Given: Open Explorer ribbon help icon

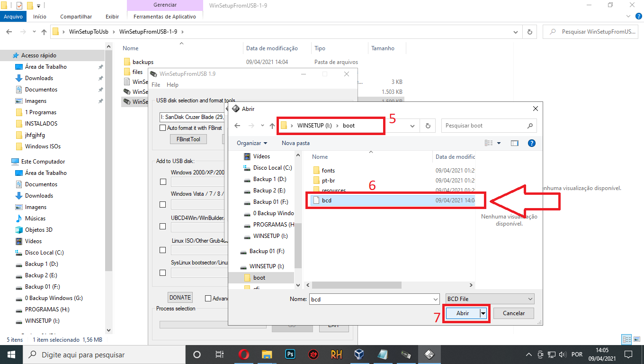Looking at the screenshot, I should (639, 17).
